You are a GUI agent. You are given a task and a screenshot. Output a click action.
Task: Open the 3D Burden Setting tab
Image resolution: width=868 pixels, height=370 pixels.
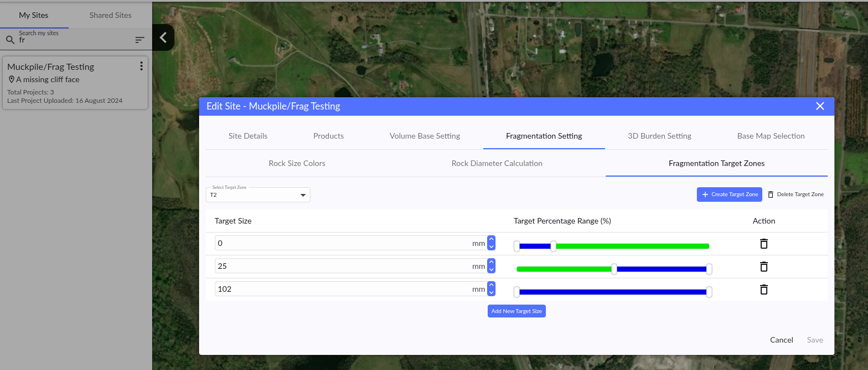tap(659, 136)
